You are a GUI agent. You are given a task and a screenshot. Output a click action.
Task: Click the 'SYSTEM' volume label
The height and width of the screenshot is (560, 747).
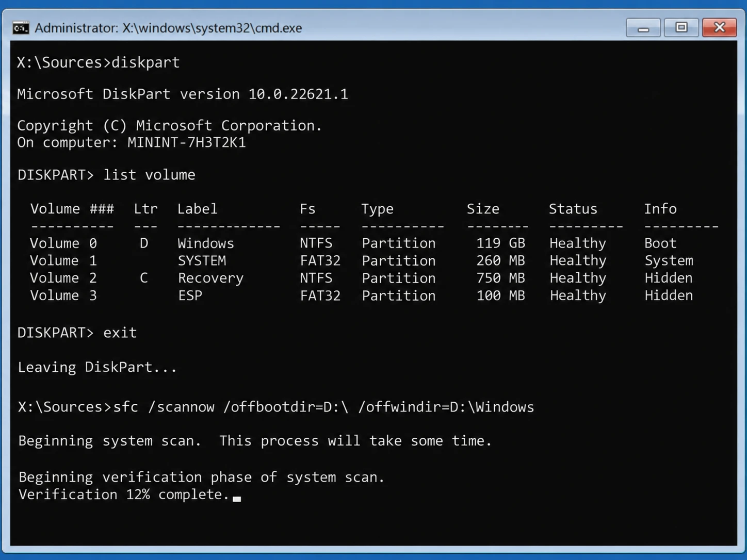202,260
